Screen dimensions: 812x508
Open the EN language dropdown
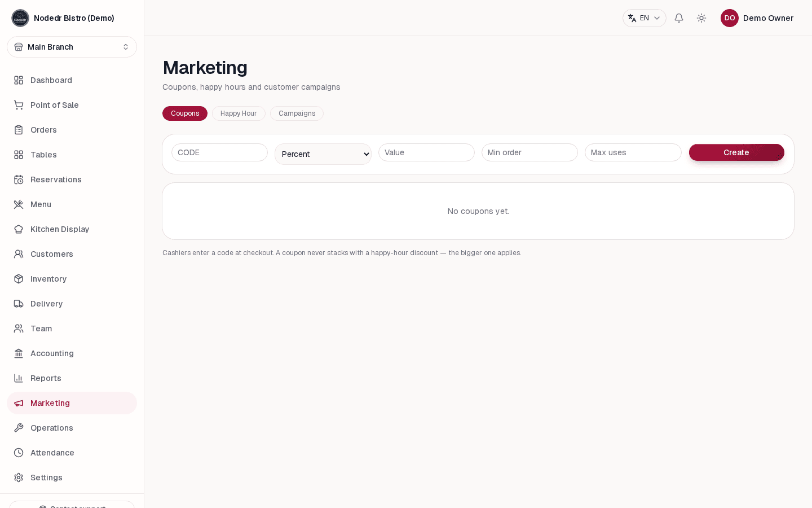(x=645, y=18)
